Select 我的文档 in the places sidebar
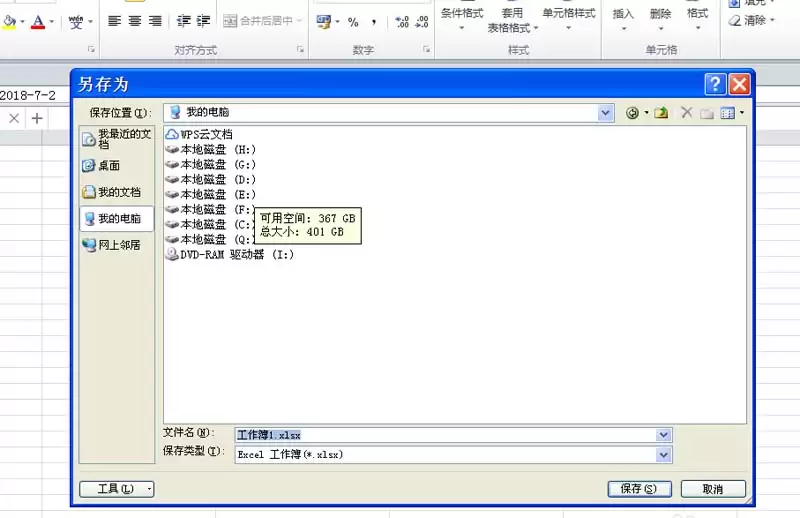 [x=111, y=192]
